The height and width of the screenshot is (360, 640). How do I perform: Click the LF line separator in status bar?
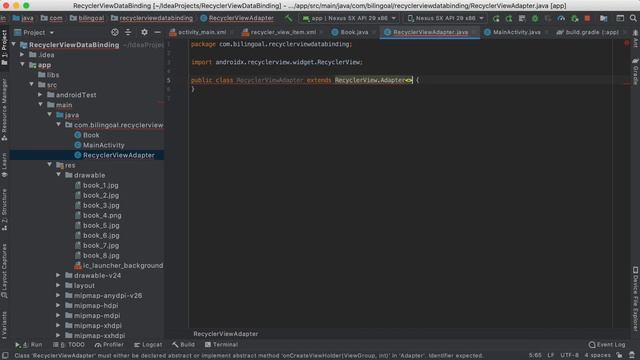551,355
